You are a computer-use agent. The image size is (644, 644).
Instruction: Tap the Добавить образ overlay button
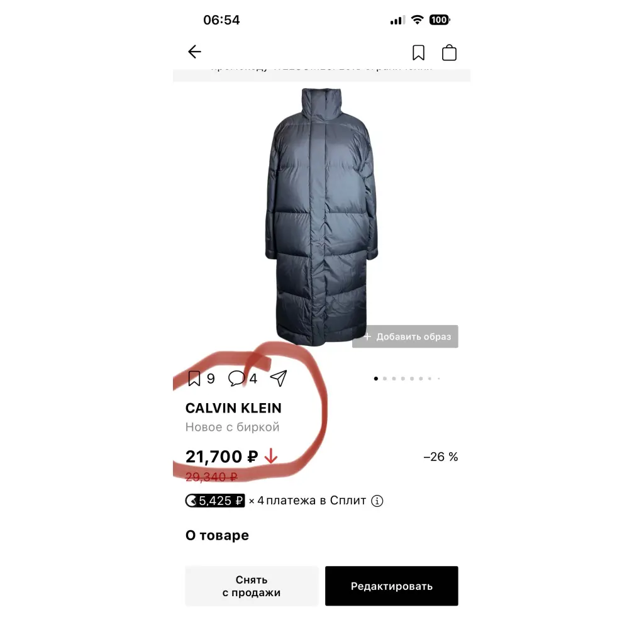tap(405, 337)
